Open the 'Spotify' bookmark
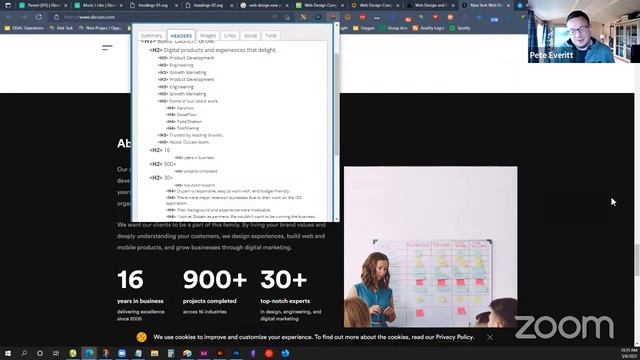The height and width of the screenshot is (360, 640). 460,28
